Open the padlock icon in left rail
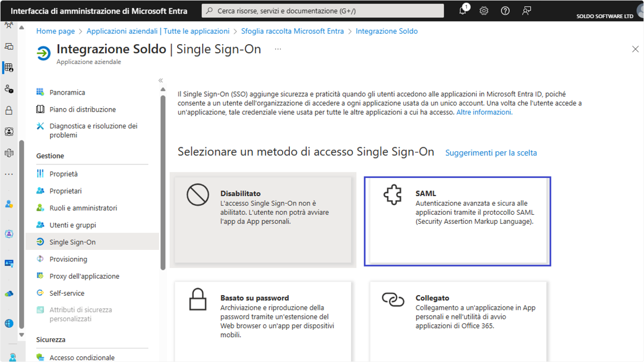Image resolution: width=644 pixels, height=362 pixels. (x=9, y=110)
